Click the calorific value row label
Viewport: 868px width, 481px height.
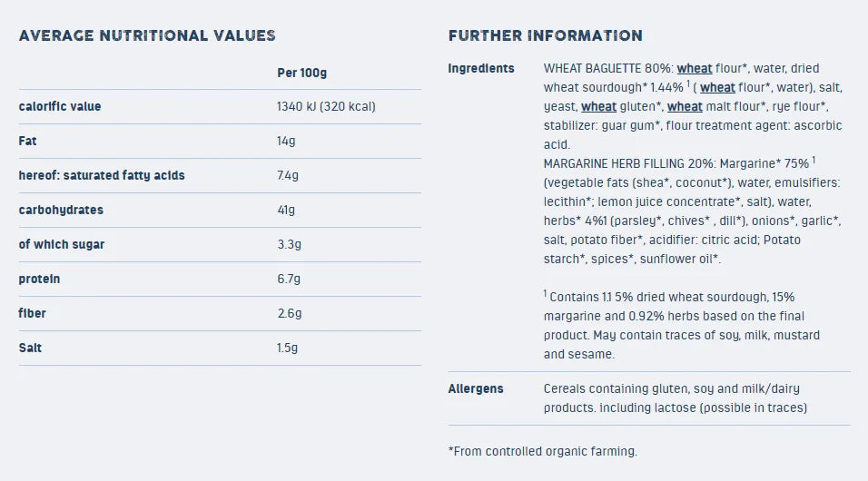pos(60,106)
